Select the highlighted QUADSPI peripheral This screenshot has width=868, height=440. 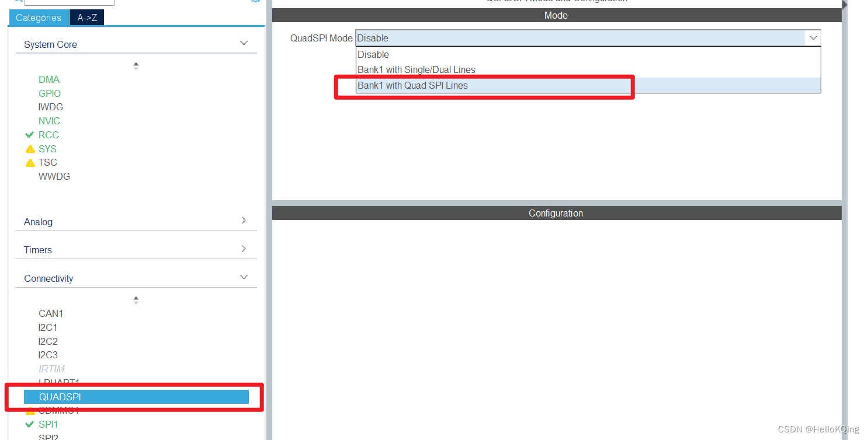pyautogui.click(x=136, y=397)
